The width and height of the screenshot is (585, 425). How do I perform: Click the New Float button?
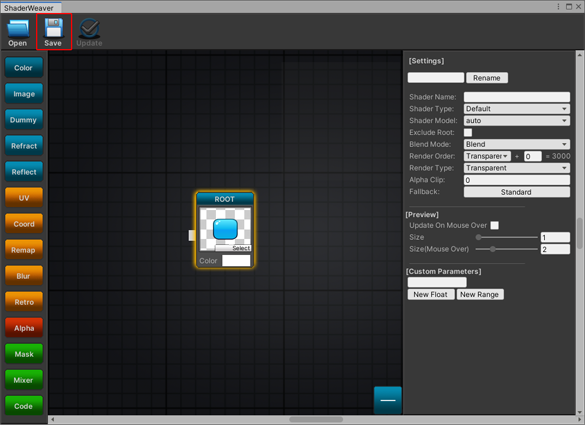point(431,294)
